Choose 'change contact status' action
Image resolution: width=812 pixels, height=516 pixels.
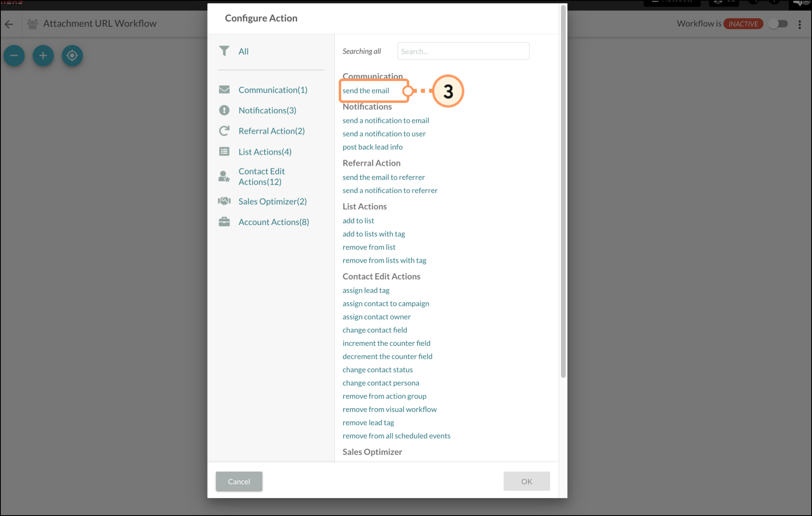click(378, 370)
